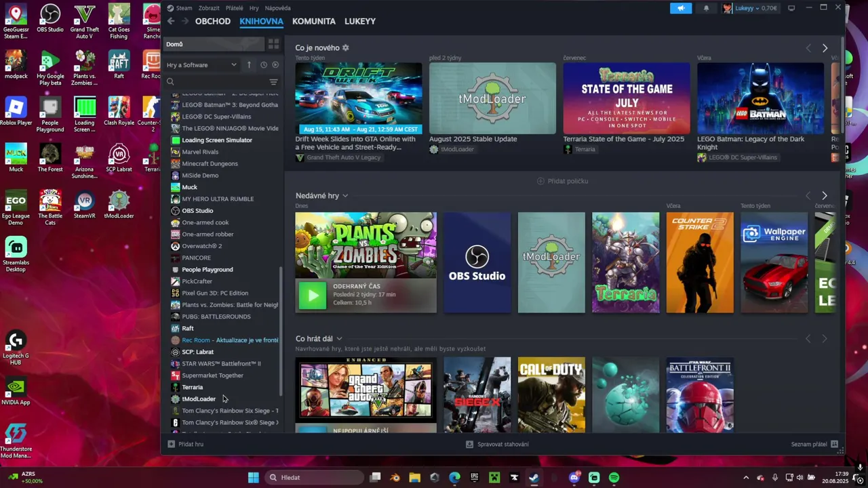Switch to the KOMUNITA tab
868x488 pixels.
point(314,21)
